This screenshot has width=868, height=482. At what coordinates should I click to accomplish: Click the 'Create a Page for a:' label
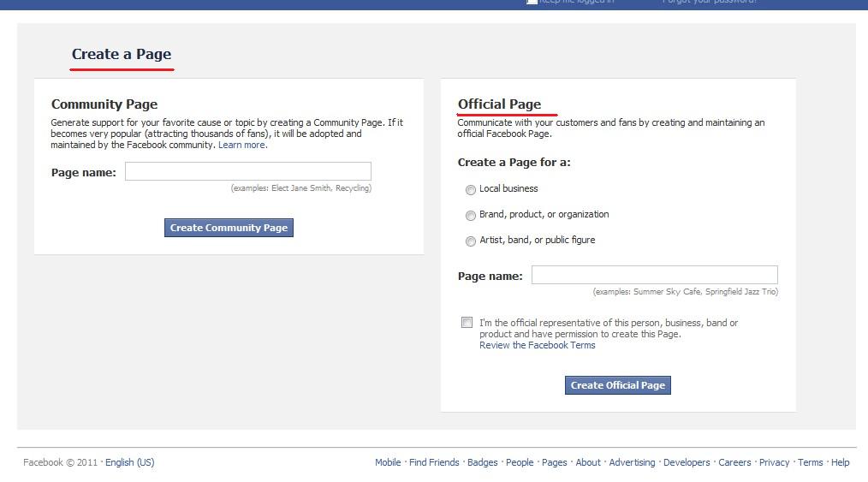(514, 162)
